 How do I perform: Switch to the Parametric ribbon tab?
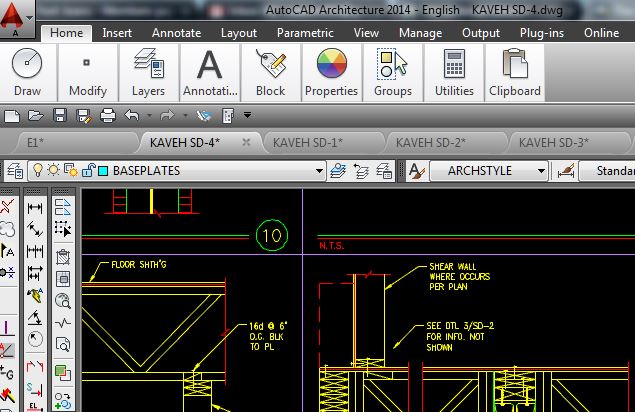coord(305,33)
